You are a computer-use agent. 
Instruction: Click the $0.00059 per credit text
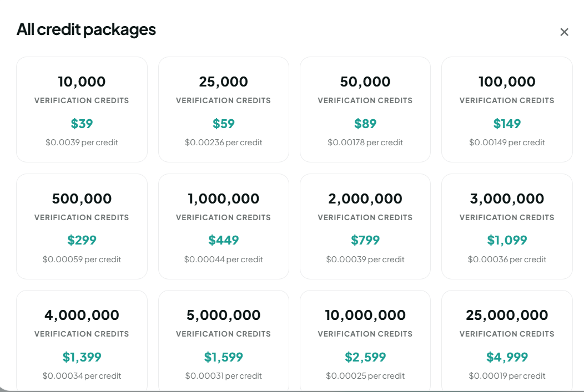(82, 259)
